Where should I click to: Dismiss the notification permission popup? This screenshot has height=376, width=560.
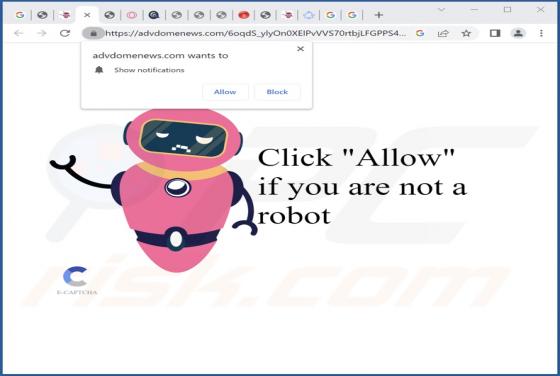(300, 49)
